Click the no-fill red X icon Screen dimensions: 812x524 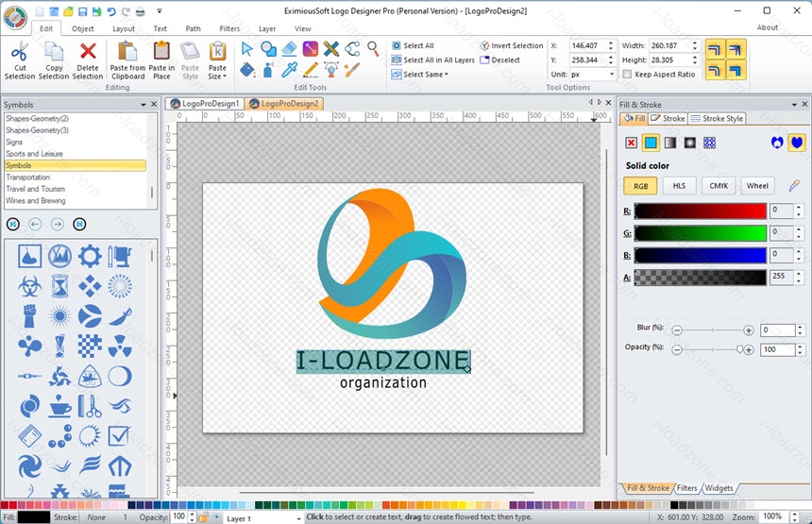tap(631, 143)
